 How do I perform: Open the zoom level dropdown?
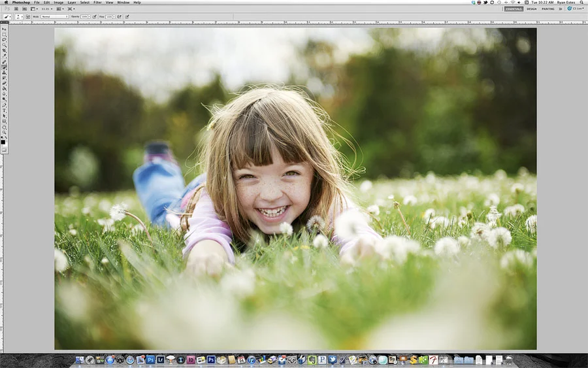[x=47, y=8]
